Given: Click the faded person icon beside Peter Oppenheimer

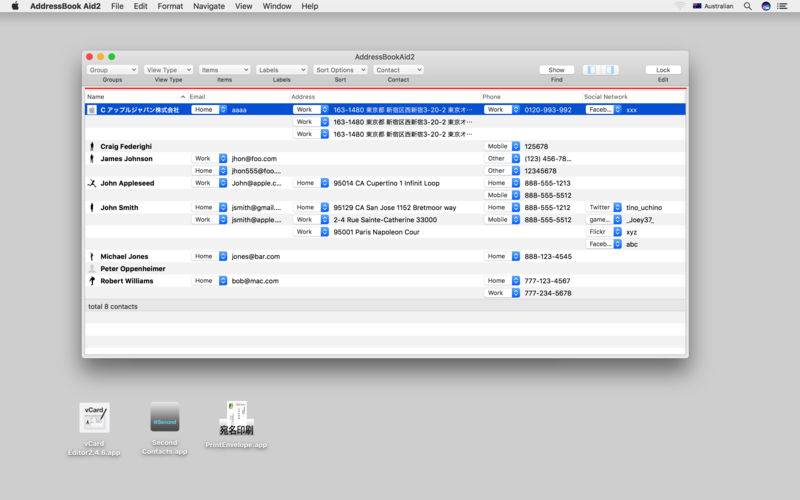Looking at the screenshot, I should tap(92, 269).
